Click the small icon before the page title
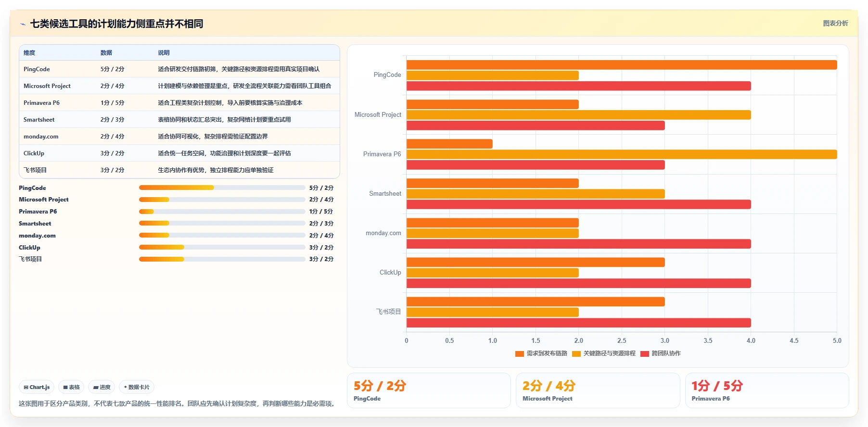Image resolution: width=868 pixels, height=427 pixels. [23, 24]
